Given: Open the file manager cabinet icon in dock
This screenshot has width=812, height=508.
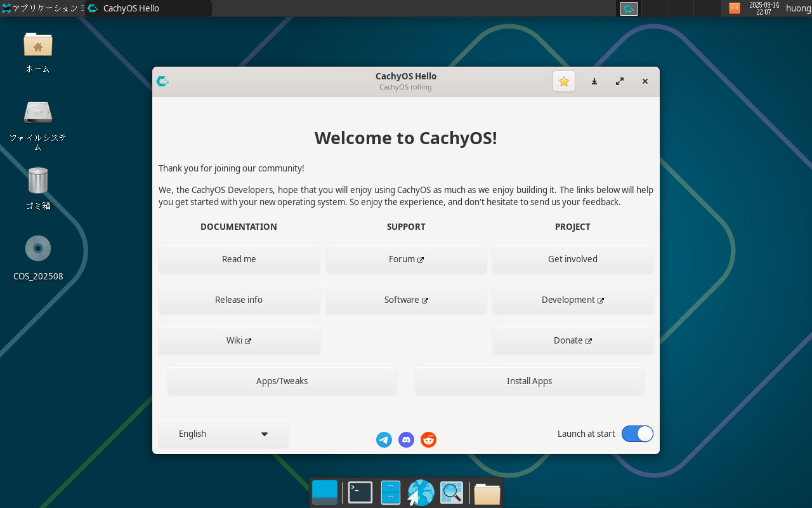Looking at the screenshot, I should click(x=391, y=493).
